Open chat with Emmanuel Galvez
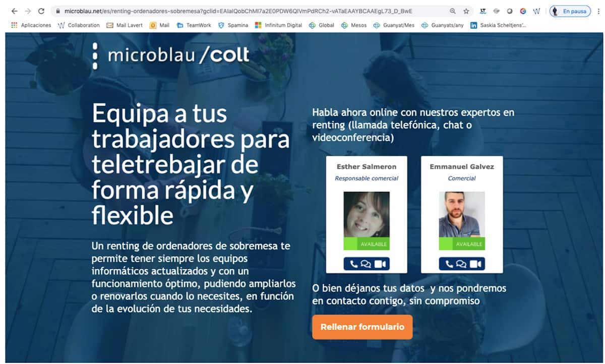This screenshot has width=605, height=364. click(461, 264)
